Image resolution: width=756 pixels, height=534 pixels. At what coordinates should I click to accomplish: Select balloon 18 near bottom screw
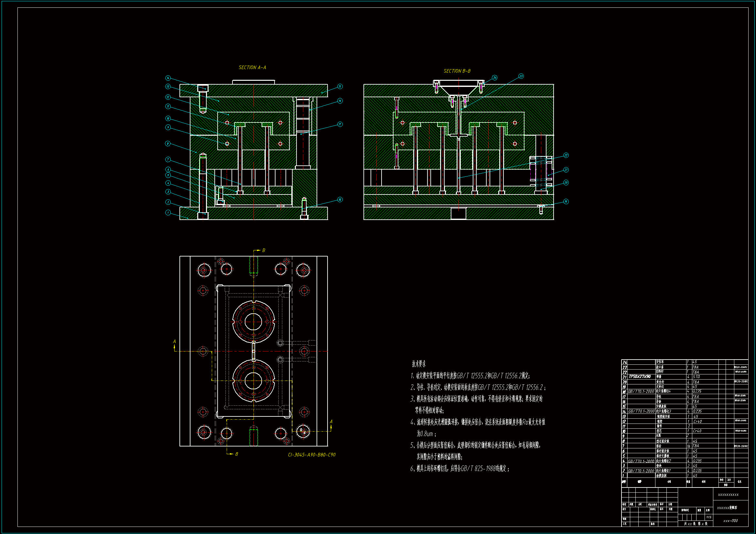(x=340, y=199)
